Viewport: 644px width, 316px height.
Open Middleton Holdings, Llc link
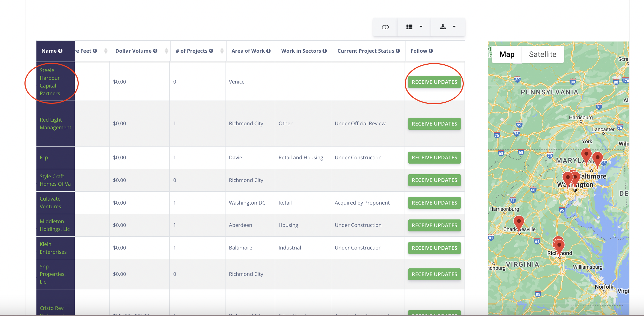click(x=55, y=225)
